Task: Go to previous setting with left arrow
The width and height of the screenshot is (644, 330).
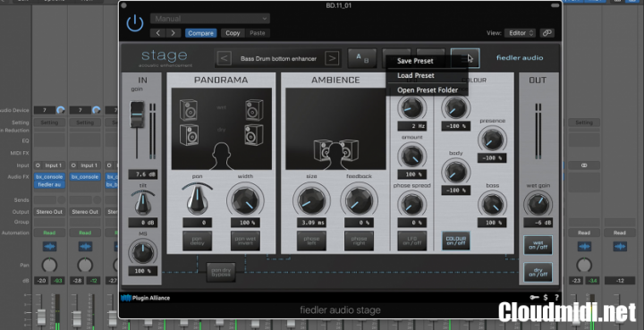Action: point(158,33)
